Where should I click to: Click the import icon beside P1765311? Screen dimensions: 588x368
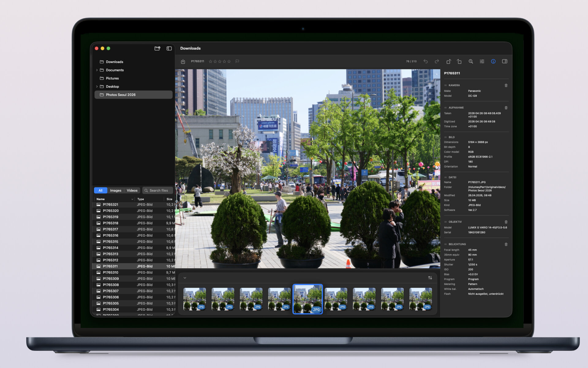point(183,62)
